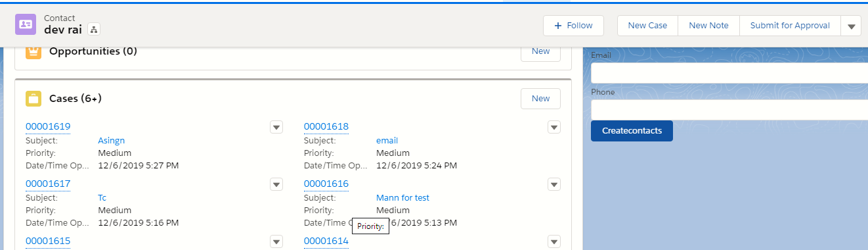
Task: Expand actions menu for case 00001617
Action: [276, 184]
